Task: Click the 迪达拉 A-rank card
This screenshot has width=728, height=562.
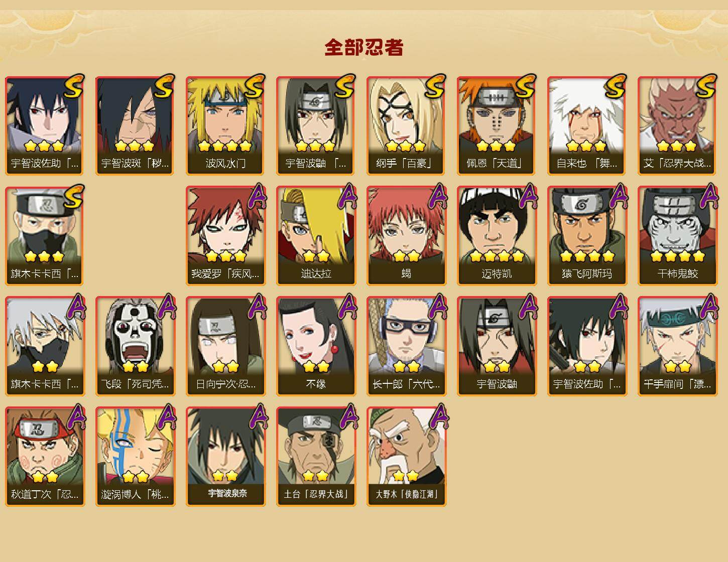Action: pos(316,236)
